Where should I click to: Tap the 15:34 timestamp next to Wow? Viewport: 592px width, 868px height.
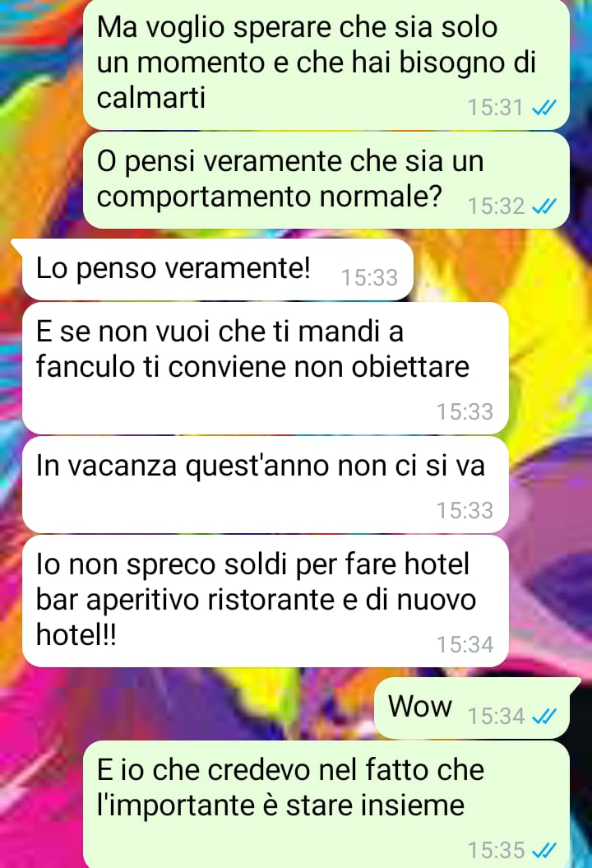coord(496,717)
